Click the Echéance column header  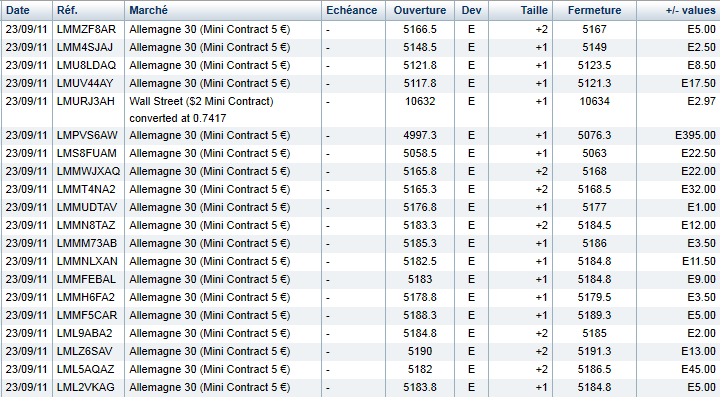point(353,11)
